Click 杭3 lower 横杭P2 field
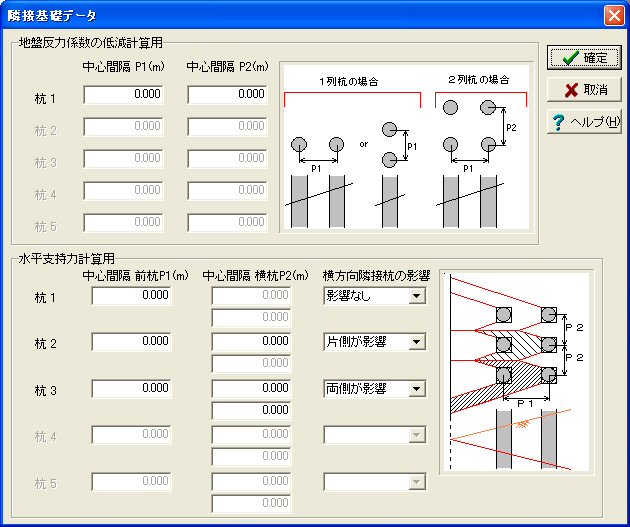 pos(252,411)
